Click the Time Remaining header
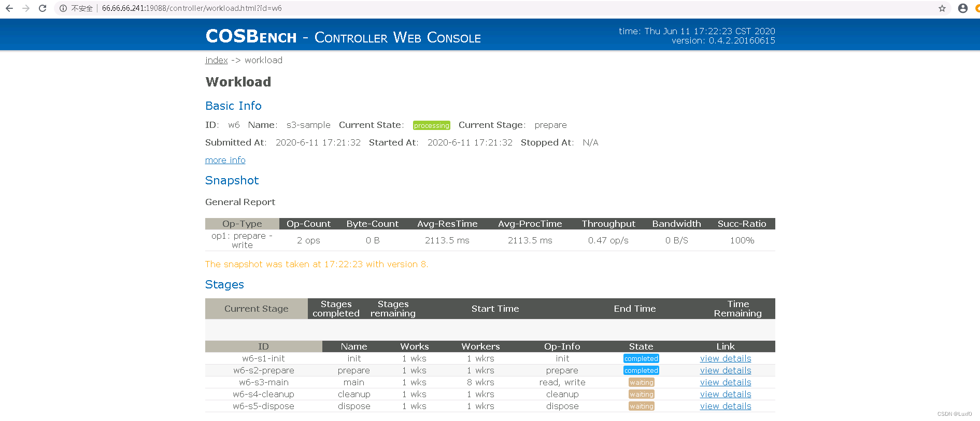 click(x=738, y=309)
